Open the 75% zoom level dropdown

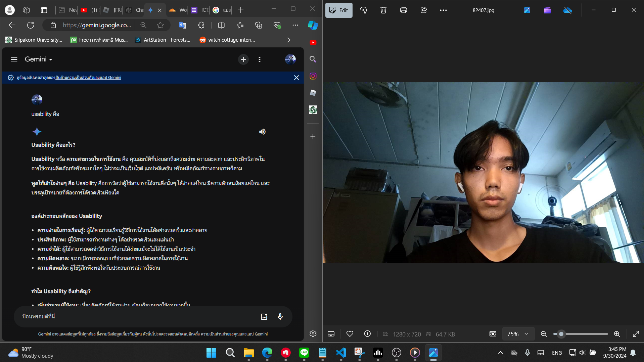tap(517, 334)
